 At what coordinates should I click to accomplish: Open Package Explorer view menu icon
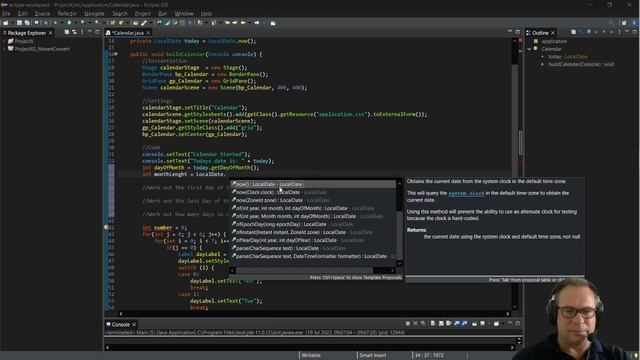pos(82,32)
